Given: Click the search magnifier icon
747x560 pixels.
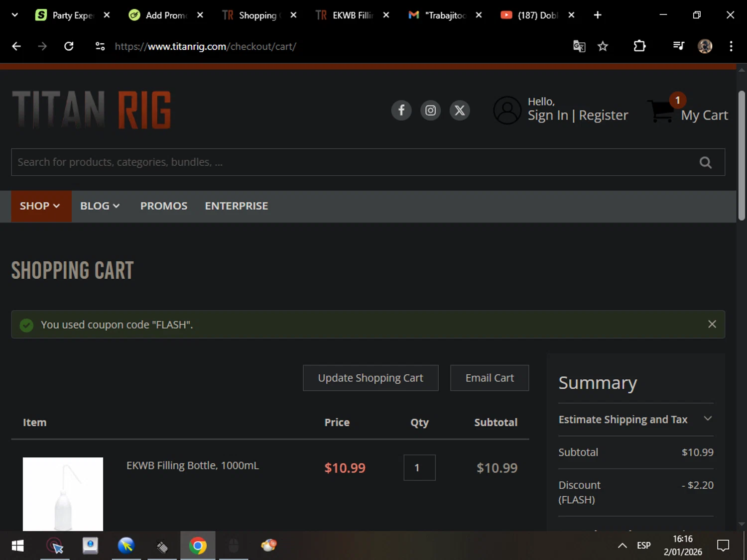Looking at the screenshot, I should click(705, 162).
